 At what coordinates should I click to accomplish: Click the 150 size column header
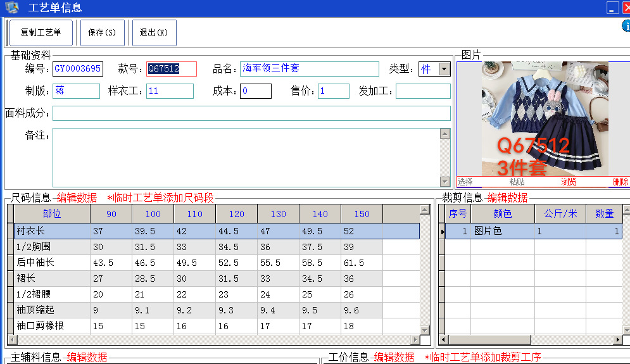pyautogui.click(x=362, y=214)
